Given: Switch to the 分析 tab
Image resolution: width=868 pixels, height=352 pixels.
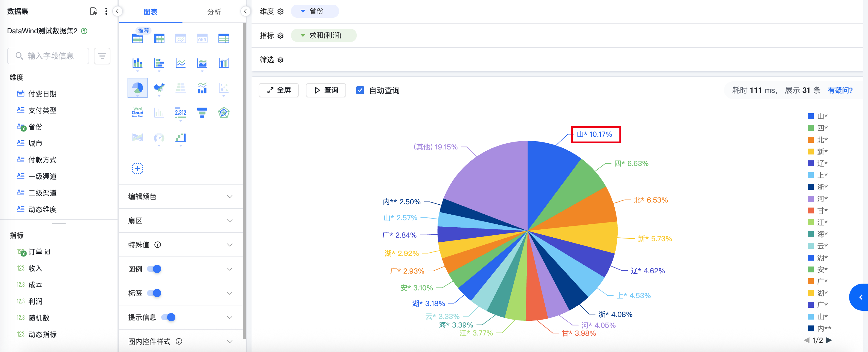Looking at the screenshot, I should click(214, 12).
